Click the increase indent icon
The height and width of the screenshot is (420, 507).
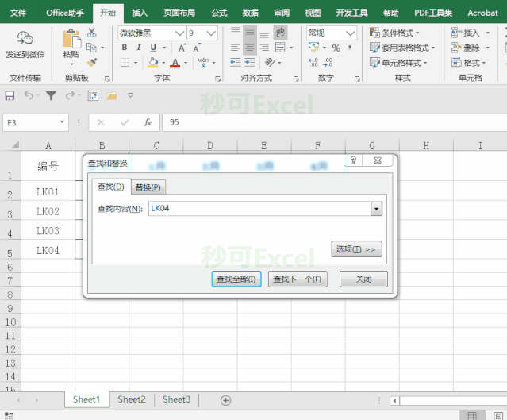[250, 62]
